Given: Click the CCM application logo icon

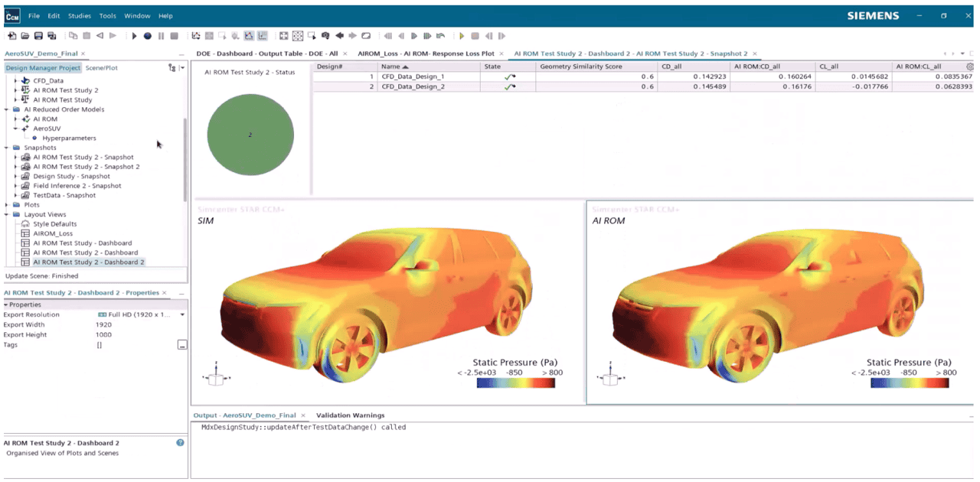Looking at the screenshot, I should click(11, 15).
